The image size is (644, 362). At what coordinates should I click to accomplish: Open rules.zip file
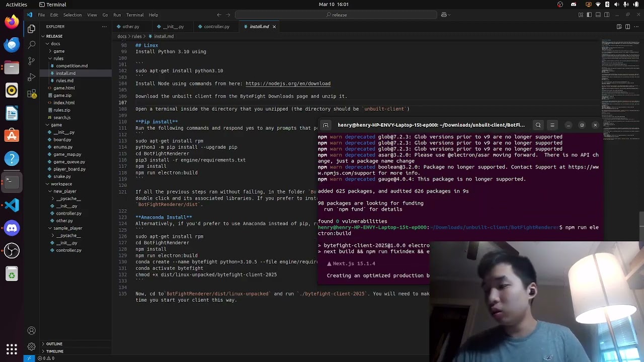[61, 110]
